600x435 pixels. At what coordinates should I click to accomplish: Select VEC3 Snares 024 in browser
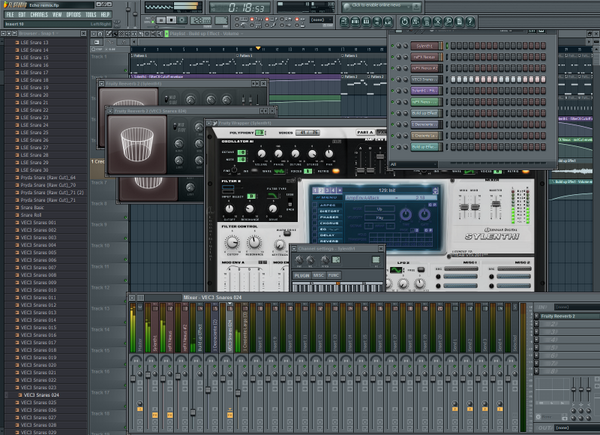coord(41,395)
